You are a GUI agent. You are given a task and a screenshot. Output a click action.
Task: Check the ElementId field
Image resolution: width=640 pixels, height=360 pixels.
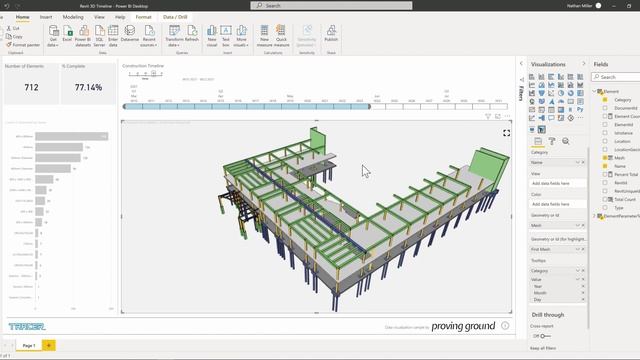click(x=605, y=124)
